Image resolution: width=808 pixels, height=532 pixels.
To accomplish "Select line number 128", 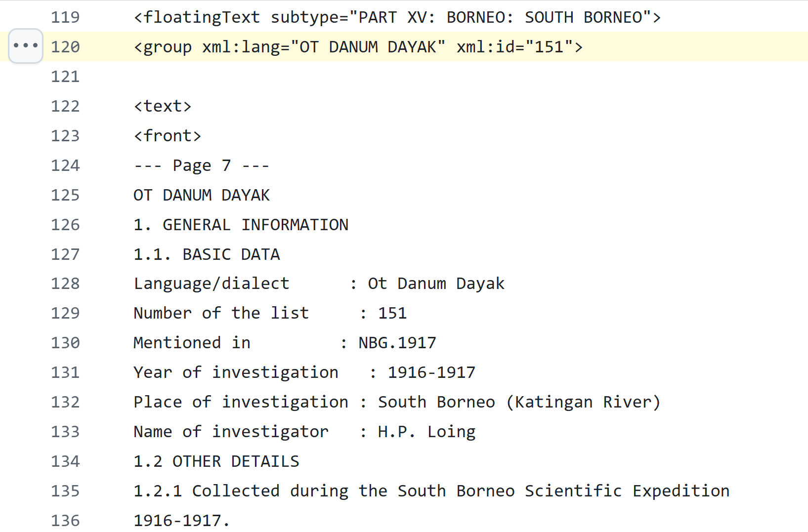I will pyautogui.click(x=65, y=284).
